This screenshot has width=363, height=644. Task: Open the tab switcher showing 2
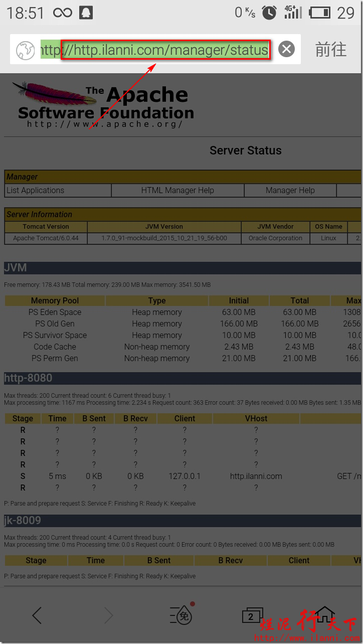(x=252, y=615)
